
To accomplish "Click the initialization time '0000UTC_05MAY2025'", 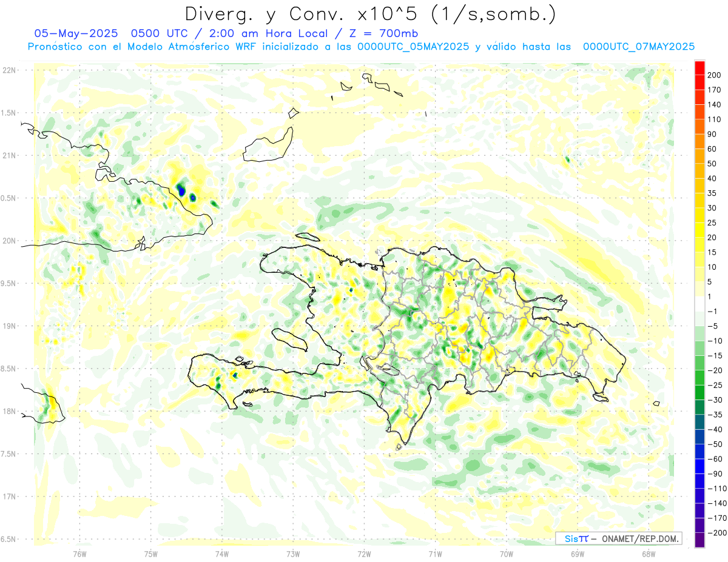I will (413, 46).
